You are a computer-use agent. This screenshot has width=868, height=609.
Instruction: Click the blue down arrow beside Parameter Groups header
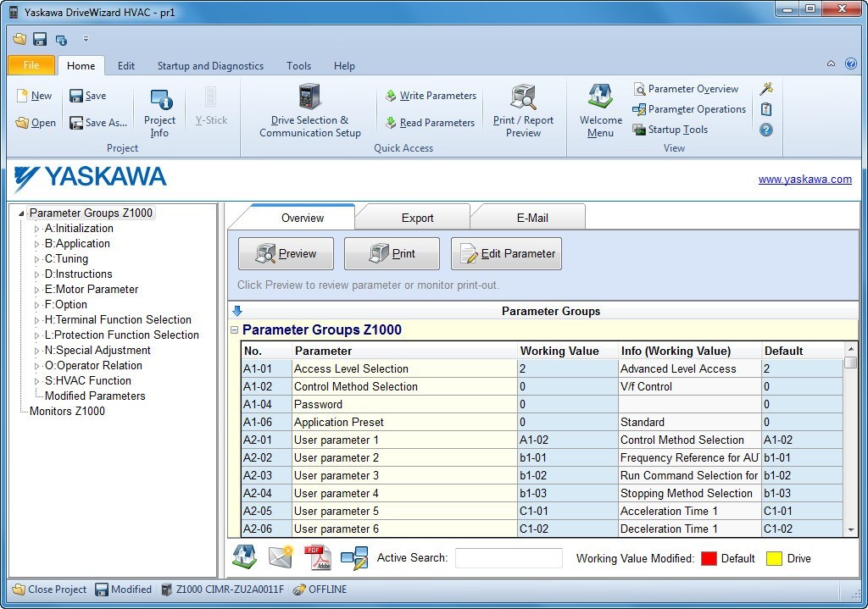(237, 311)
